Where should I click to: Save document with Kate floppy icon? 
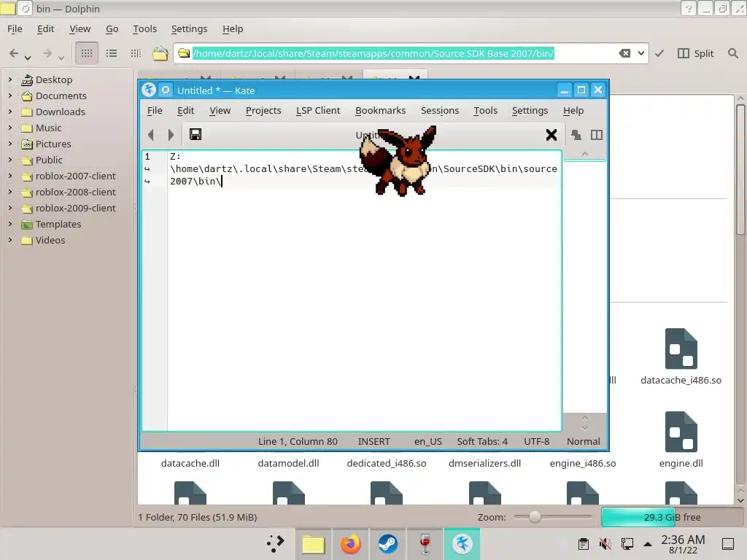point(196,134)
